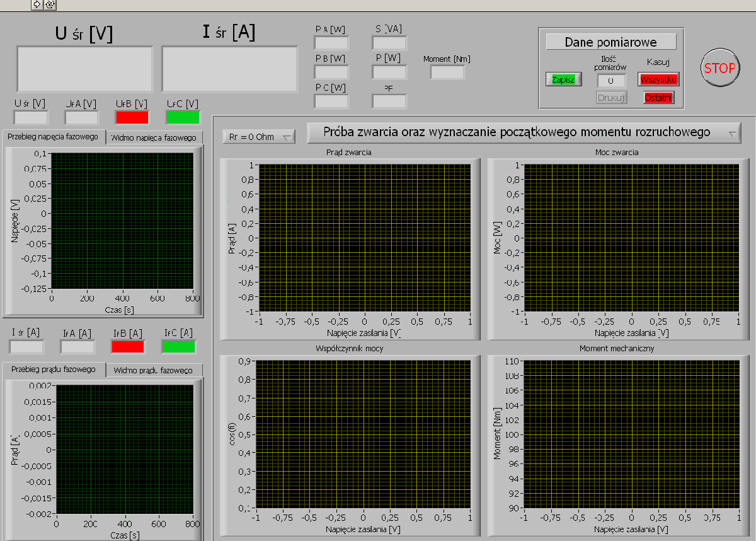Click the Moment mechaniczny graph title

[617, 348]
